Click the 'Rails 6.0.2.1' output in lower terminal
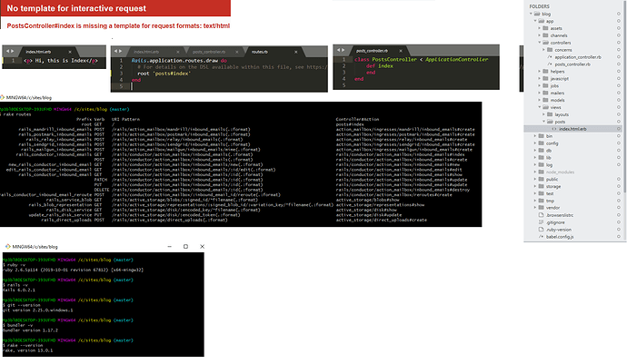Screen dimensions: 627x364 click(x=19, y=290)
